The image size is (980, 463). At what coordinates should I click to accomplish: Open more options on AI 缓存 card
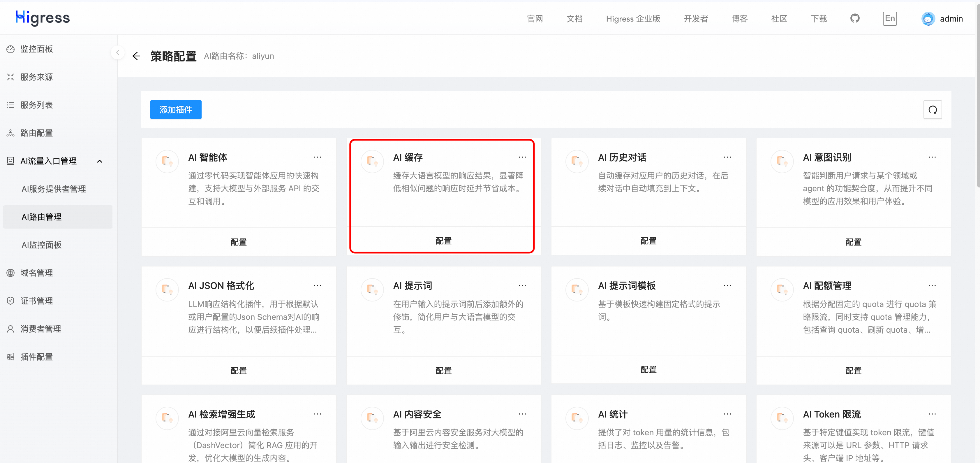pos(522,157)
